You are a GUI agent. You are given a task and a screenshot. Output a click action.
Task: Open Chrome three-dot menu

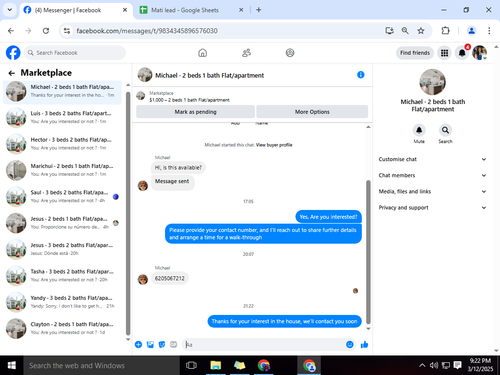[x=489, y=31]
